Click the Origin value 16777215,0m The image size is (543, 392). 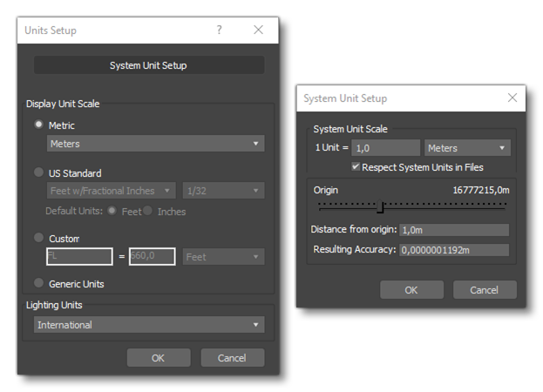pyautogui.click(x=481, y=190)
